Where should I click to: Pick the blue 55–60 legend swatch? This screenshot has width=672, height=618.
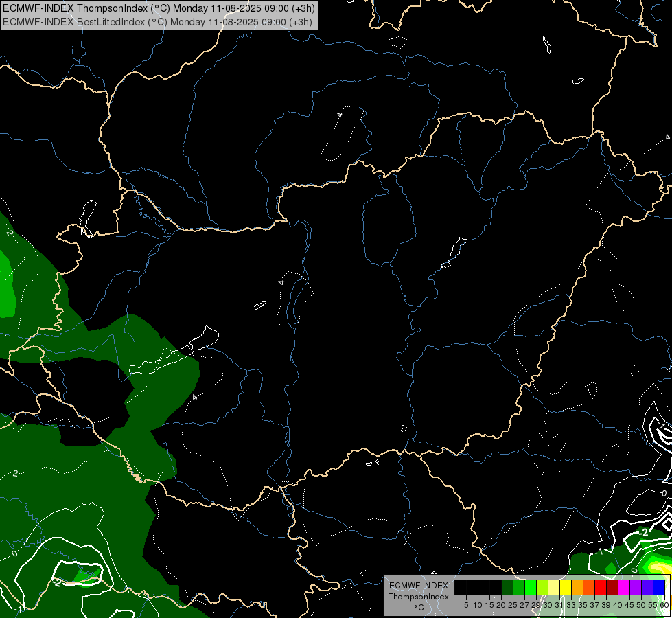point(659,588)
